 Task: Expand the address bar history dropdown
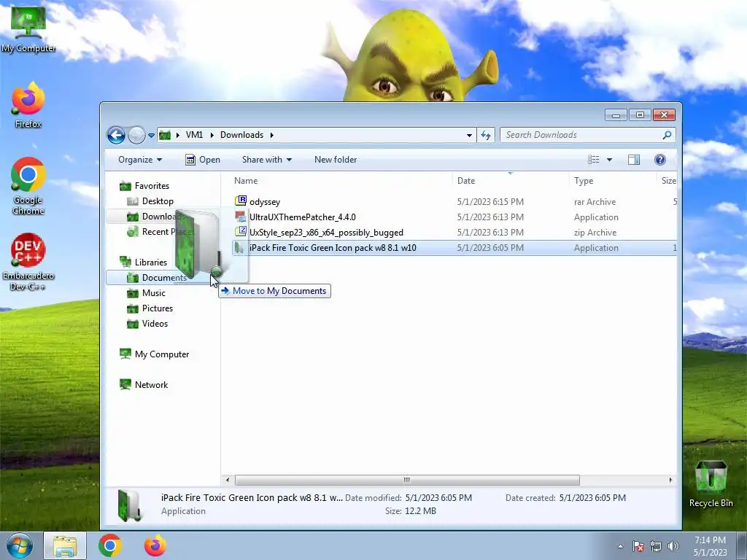(x=469, y=135)
